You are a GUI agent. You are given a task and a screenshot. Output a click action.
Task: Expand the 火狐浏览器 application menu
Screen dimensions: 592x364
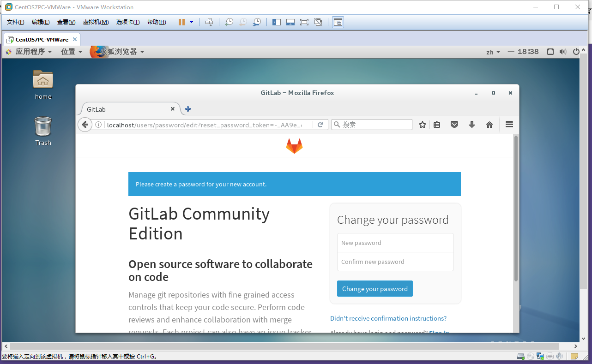pos(117,52)
